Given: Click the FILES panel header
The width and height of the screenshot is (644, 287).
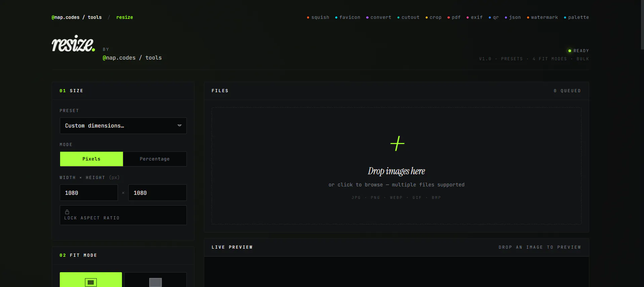Looking at the screenshot, I should 220,91.
